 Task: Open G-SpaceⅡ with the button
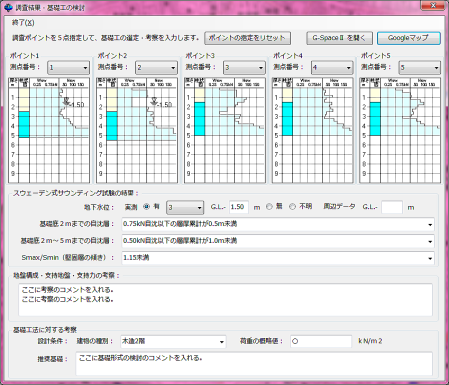click(339, 38)
